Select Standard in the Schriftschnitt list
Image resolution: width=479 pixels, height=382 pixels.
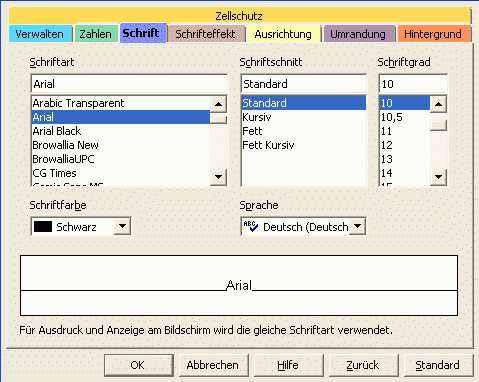(x=303, y=103)
